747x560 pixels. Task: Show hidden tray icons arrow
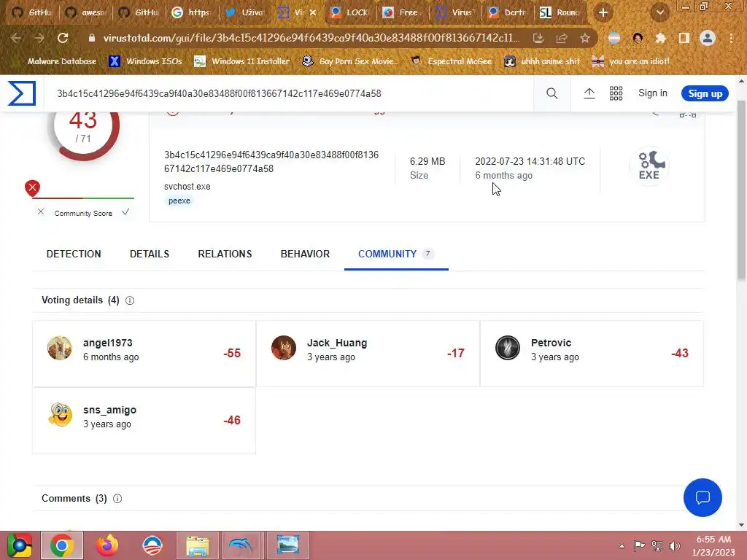pos(622,546)
